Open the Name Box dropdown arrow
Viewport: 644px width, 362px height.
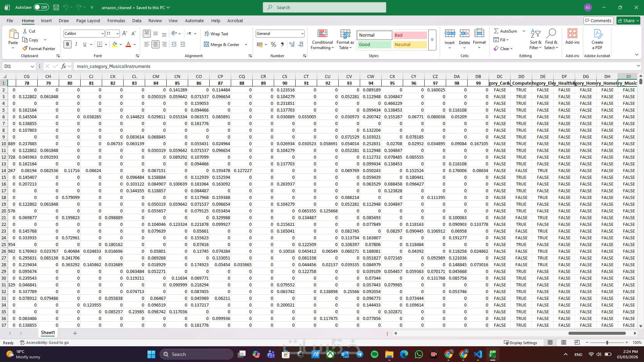(32, 66)
